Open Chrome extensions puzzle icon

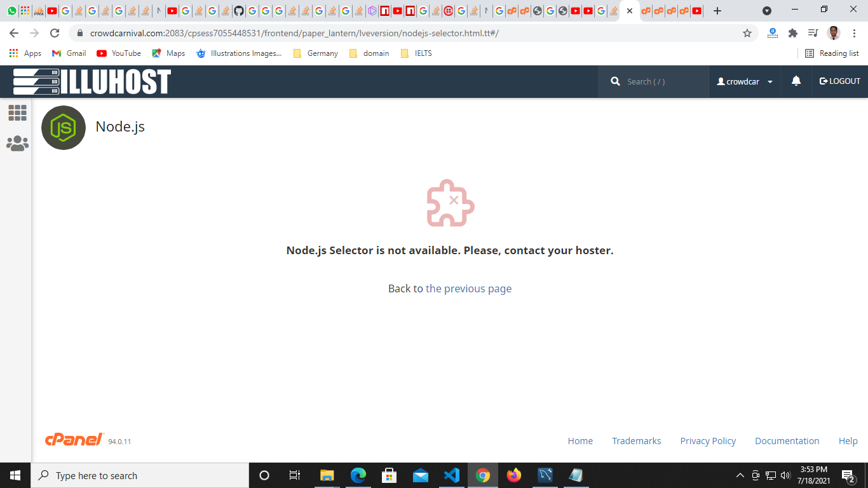(792, 33)
